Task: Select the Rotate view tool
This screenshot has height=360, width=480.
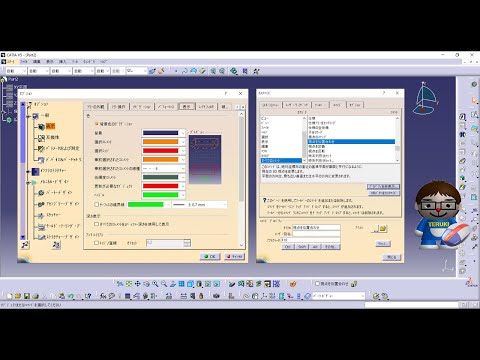Action: tap(146, 284)
